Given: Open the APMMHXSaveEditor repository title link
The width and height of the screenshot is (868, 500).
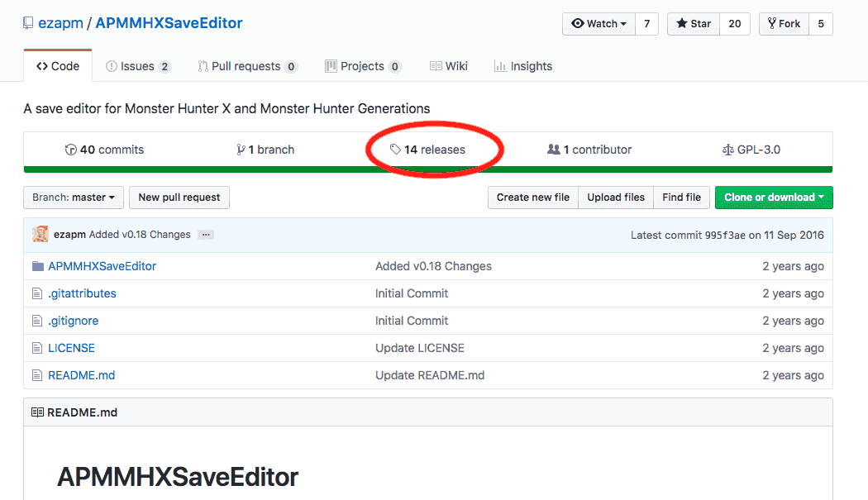Looking at the screenshot, I should pos(169,23).
